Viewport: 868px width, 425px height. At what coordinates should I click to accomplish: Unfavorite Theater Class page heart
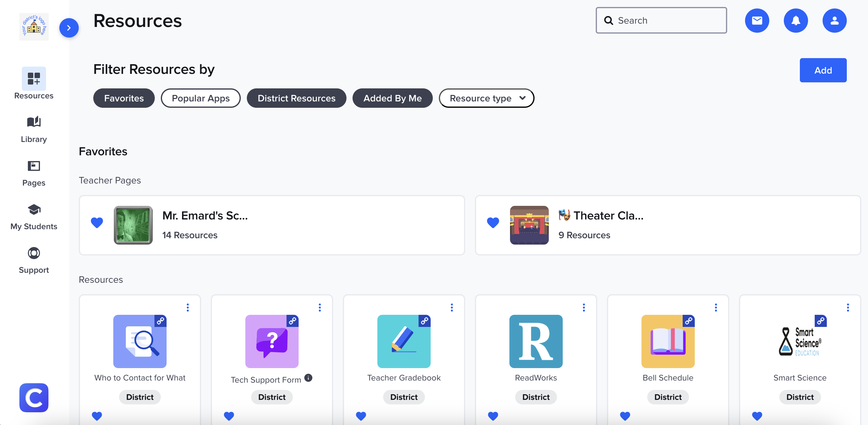[493, 222]
